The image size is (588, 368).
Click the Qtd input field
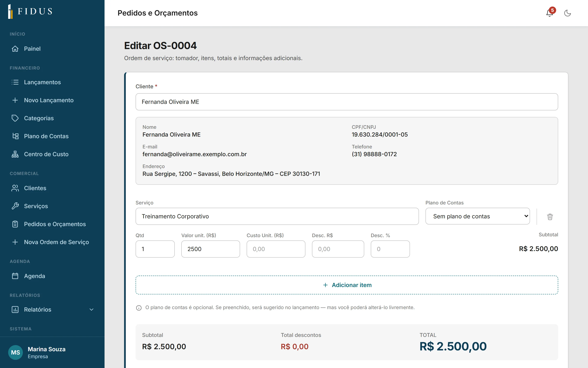pyautogui.click(x=155, y=249)
